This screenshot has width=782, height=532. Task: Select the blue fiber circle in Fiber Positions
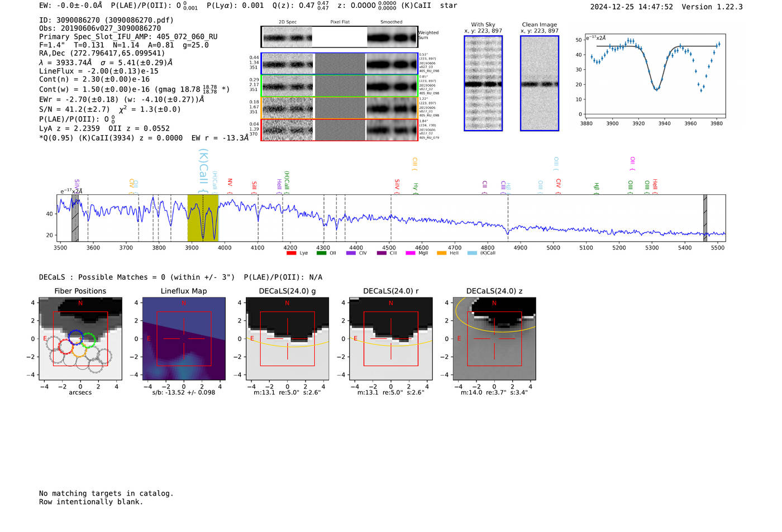(x=75, y=337)
